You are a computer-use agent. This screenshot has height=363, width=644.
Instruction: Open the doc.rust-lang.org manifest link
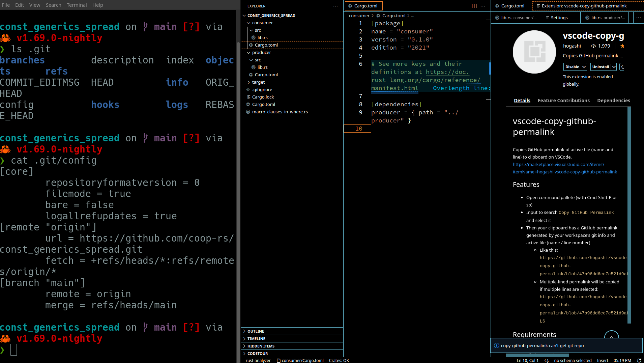click(x=426, y=80)
